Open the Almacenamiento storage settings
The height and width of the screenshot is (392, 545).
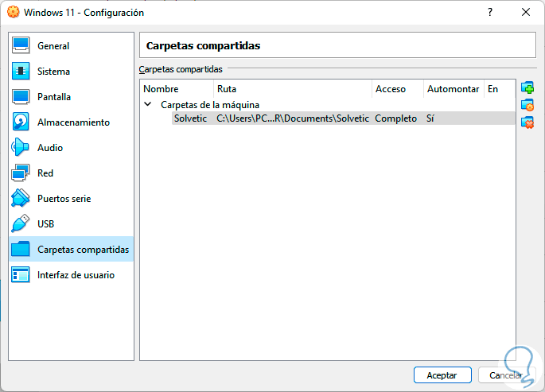[x=73, y=122]
